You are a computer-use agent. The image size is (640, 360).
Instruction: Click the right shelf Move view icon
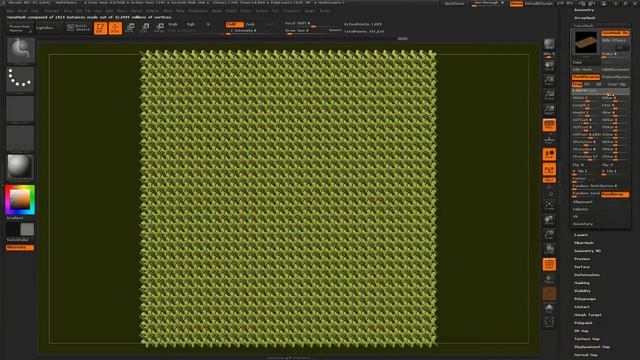pyautogui.click(x=549, y=220)
